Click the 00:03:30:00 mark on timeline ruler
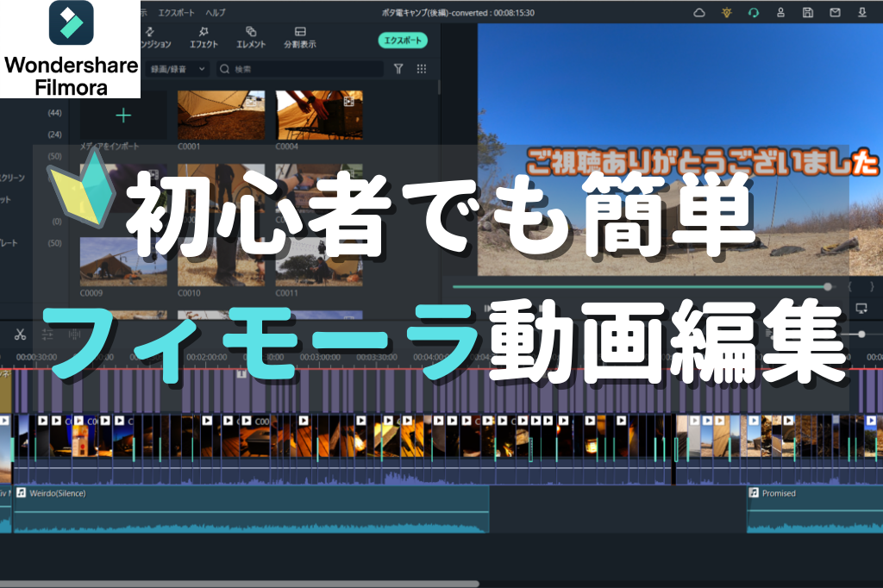Viewport: 883px width, 588px height. click(x=377, y=357)
